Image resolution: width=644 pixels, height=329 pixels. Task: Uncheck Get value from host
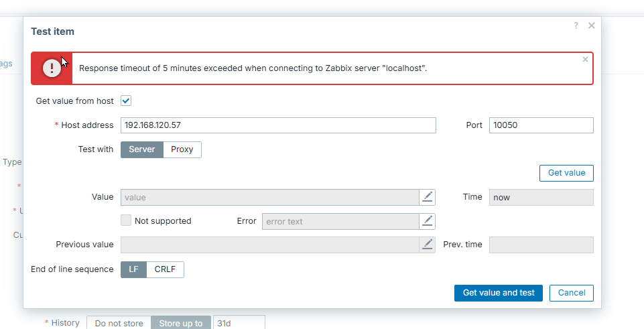click(x=126, y=101)
